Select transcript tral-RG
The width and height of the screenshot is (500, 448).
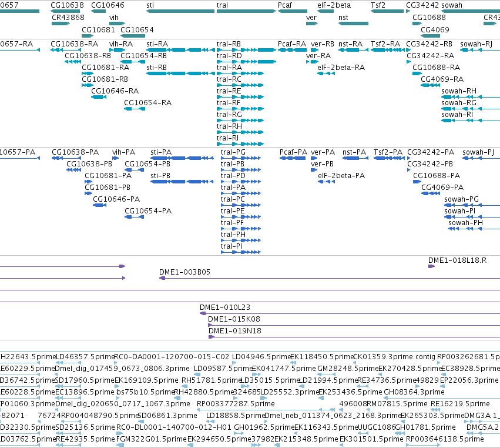240,121
